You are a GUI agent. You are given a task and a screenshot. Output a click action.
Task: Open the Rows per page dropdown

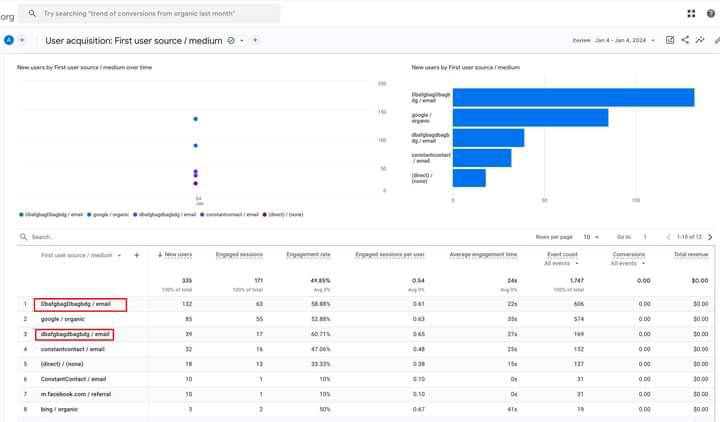tap(591, 237)
